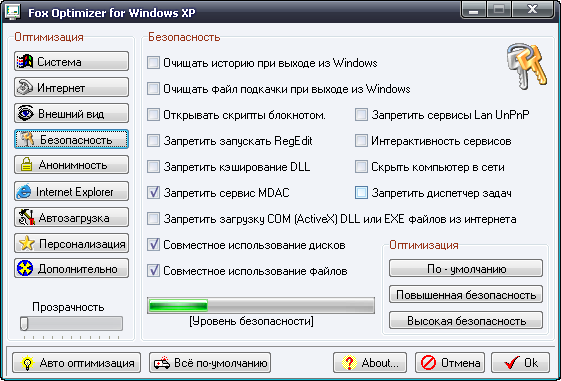
Task: Click the security level progress bar
Action: 261,306
